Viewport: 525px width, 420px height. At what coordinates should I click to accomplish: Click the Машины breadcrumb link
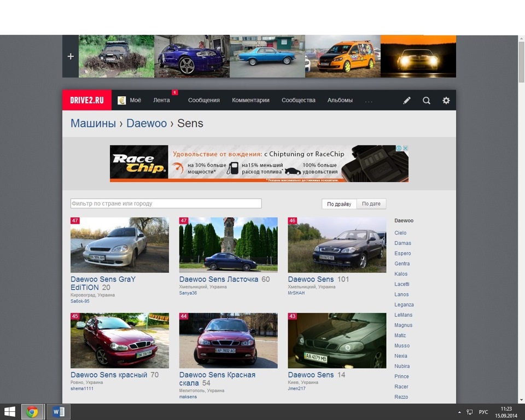tap(93, 123)
